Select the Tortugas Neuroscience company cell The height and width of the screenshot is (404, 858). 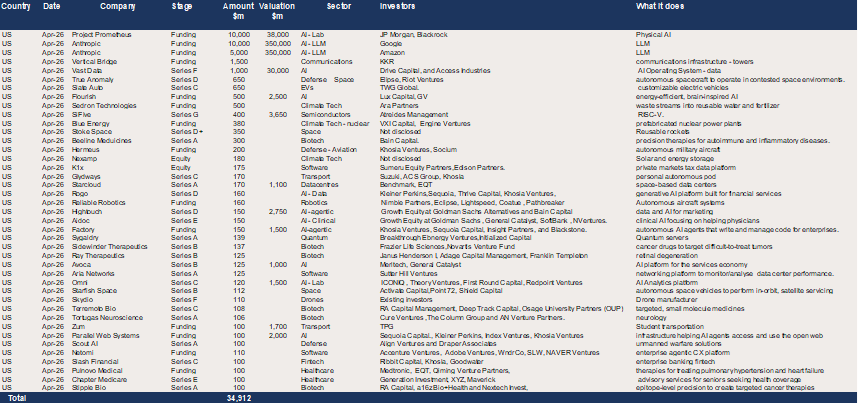(107, 318)
